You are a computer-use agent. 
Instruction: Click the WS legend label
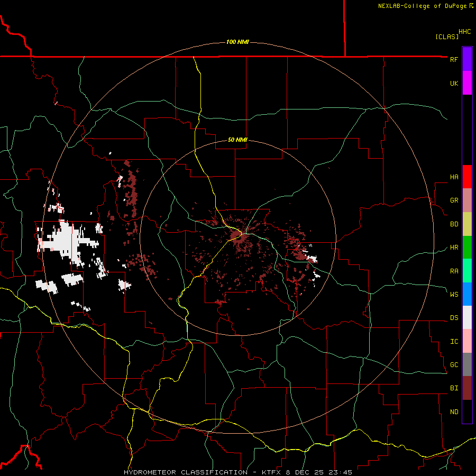click(x=454, y=294)
